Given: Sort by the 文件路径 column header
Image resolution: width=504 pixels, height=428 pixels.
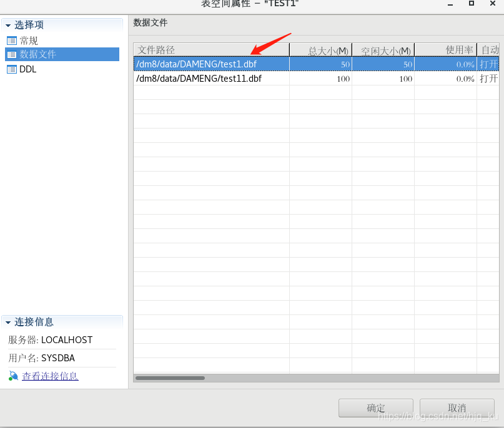Looking at the screenshot, I should 212,50.
